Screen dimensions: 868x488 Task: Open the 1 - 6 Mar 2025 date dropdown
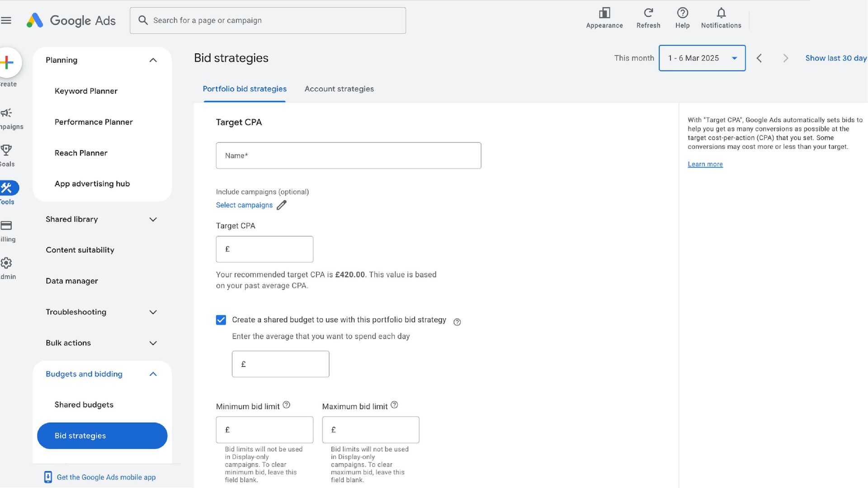702,58
